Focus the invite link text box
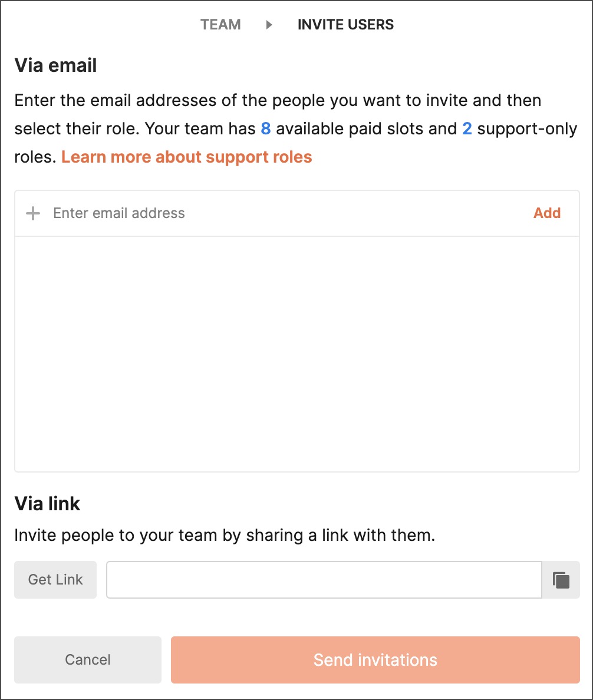Image resolution: width=593 pixels, height=700 pixels. pyautogui.click(x=324, y=580)
